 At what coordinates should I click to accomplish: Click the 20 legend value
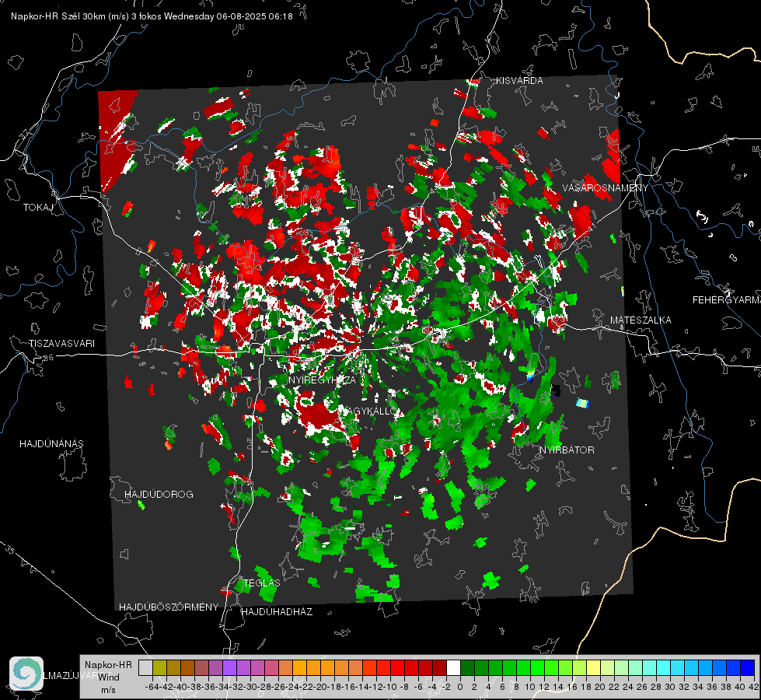pos(600,687)
